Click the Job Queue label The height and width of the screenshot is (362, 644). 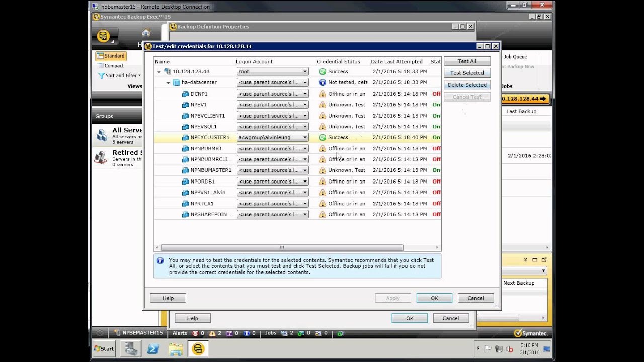click(x=515, y=57)
